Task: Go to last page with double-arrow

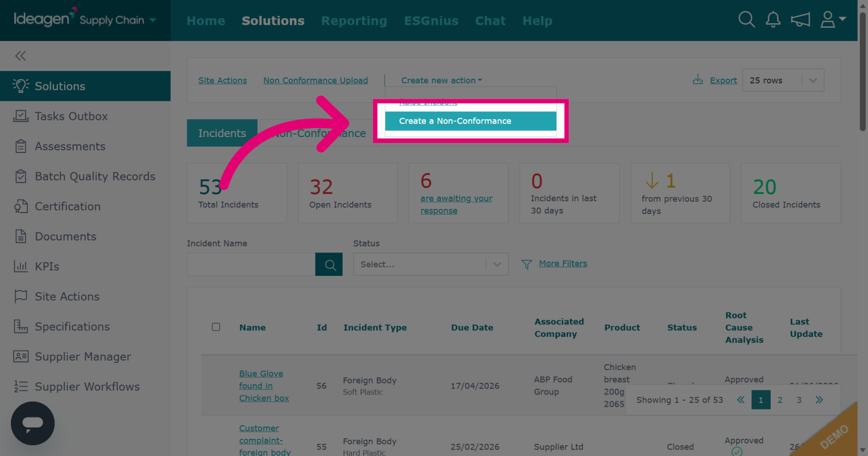Action: 819,400
